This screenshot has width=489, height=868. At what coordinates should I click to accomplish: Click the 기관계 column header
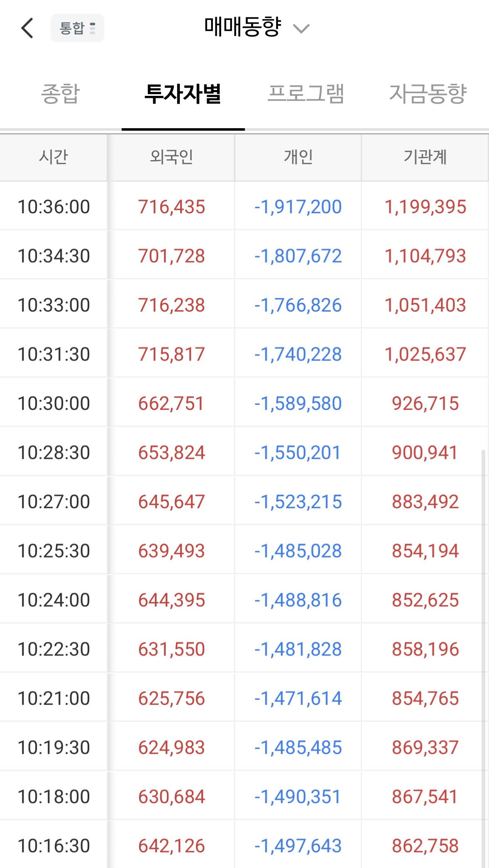(x=425, y=157)
